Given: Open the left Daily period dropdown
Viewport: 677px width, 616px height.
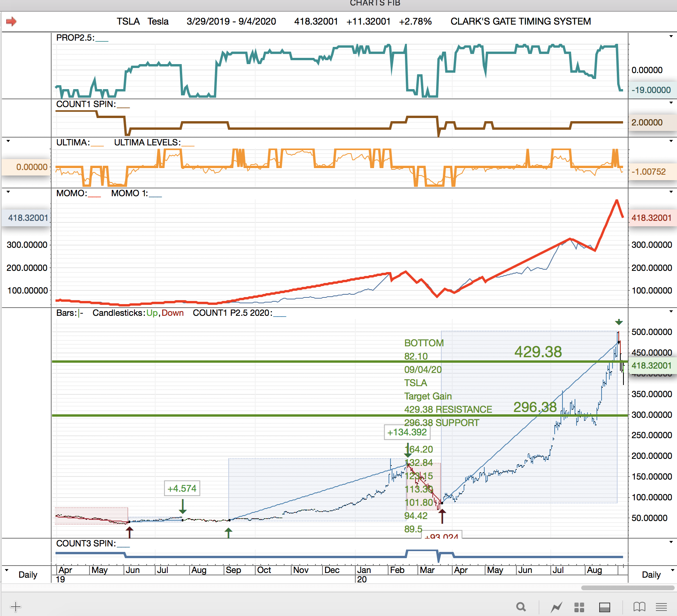Looking at the screenshot, I should coord(7,570).
